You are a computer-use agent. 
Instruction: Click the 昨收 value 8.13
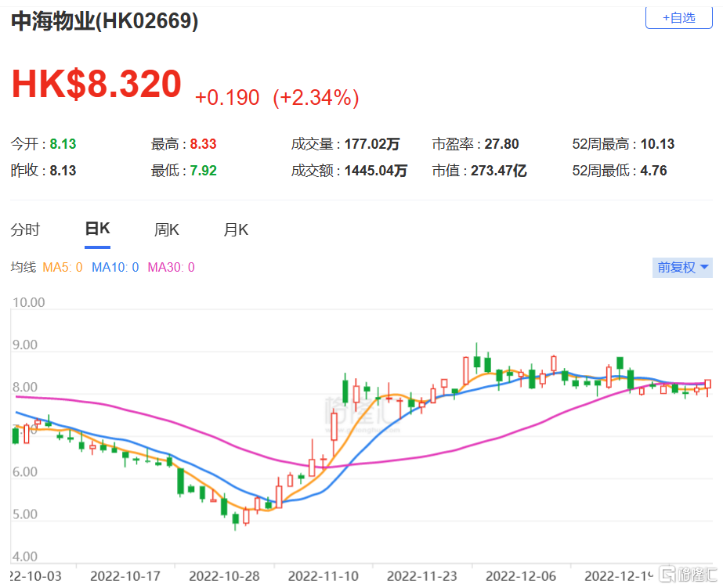[63, 171]
